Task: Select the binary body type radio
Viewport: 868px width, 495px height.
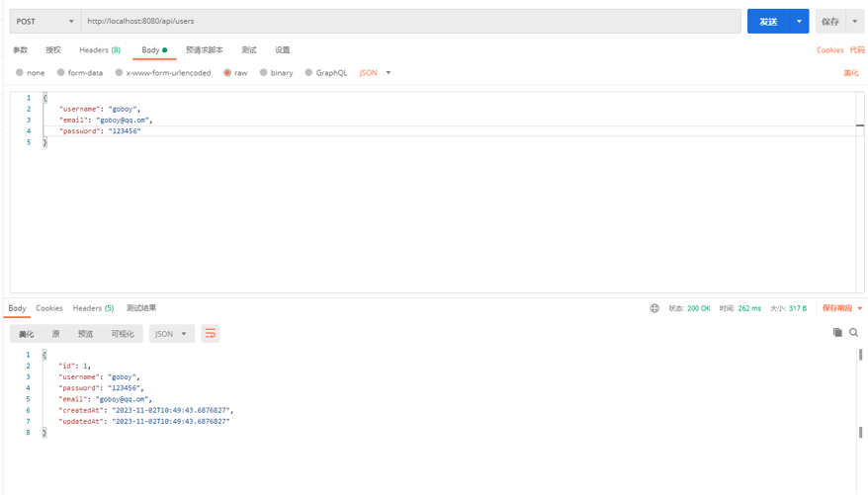Action: [x=264, y=72]
